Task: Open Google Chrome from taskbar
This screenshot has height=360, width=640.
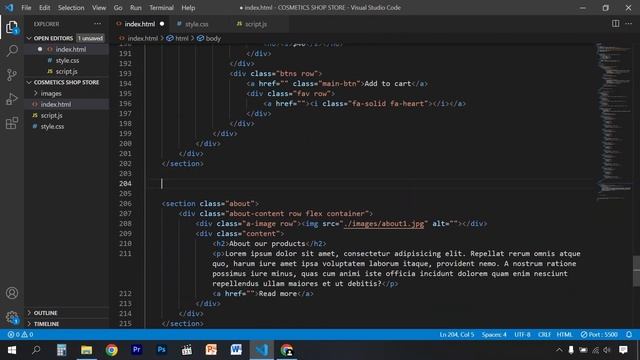Action: [111, 350]
